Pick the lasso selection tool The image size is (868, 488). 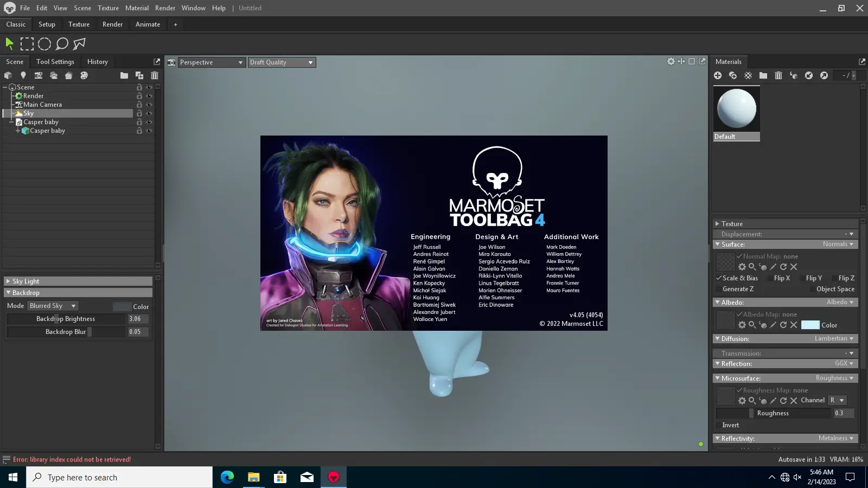click(62, 44)
